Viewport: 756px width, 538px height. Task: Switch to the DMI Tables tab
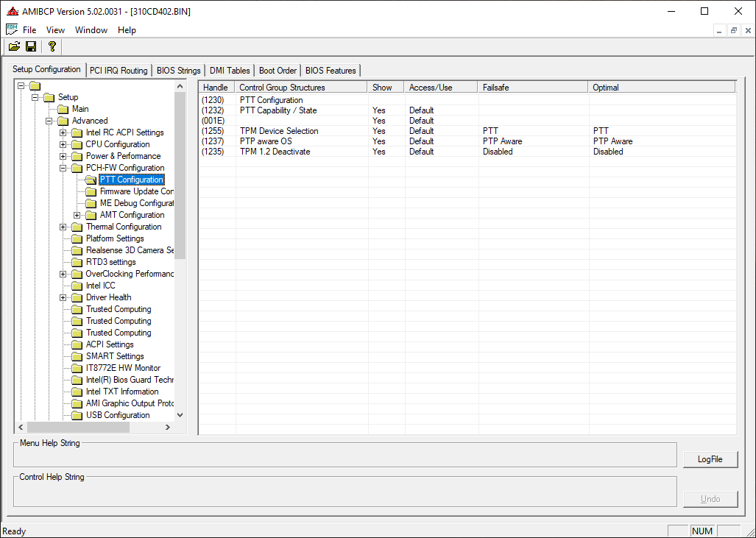click(230, 71)
